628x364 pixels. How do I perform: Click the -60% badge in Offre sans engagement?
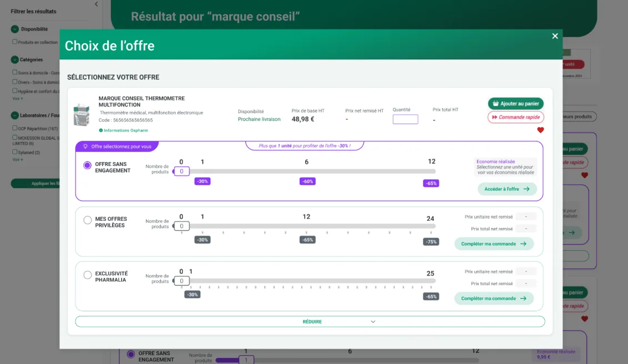point(307,181)
